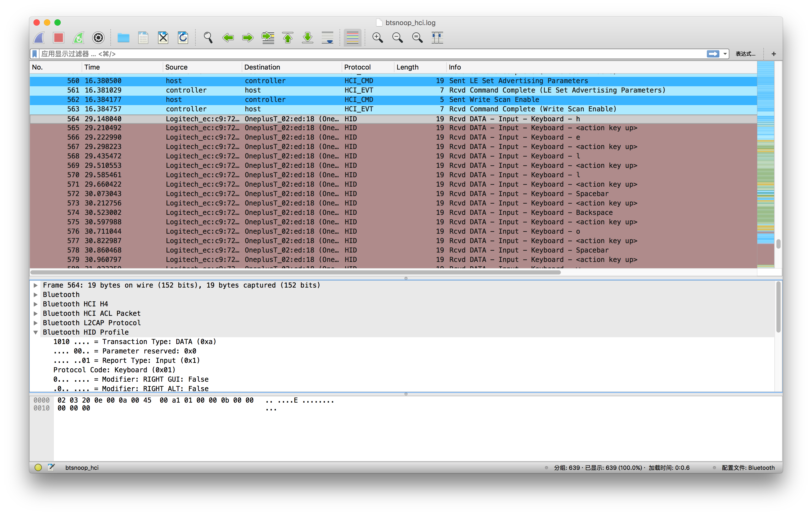Click the shark fin start capture icon

tap(39, 38)
